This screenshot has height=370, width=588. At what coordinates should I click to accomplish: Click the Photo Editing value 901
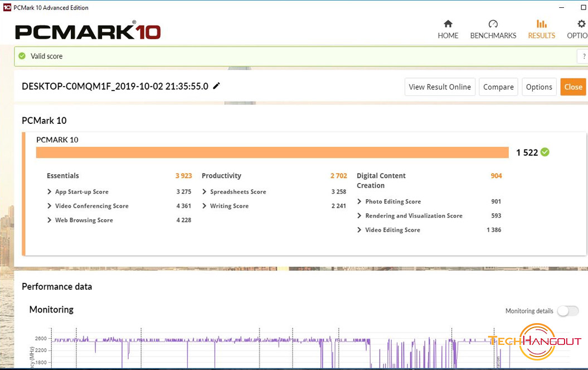[496, 201]
